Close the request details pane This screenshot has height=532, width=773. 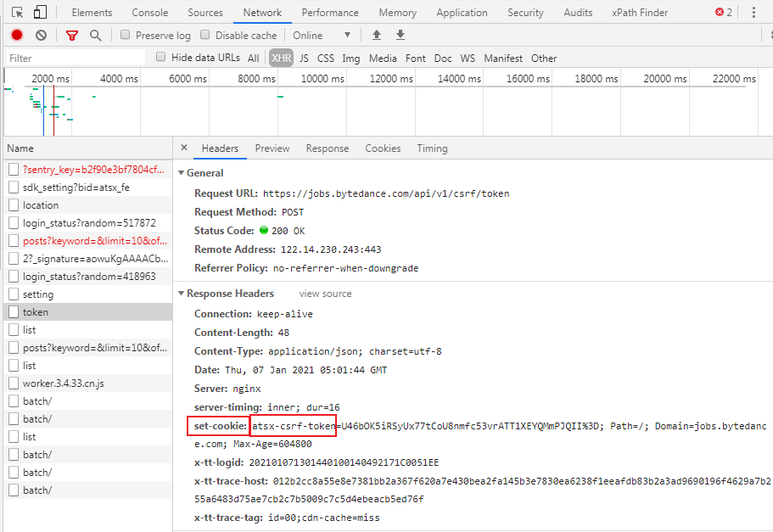tap(184, 148)
